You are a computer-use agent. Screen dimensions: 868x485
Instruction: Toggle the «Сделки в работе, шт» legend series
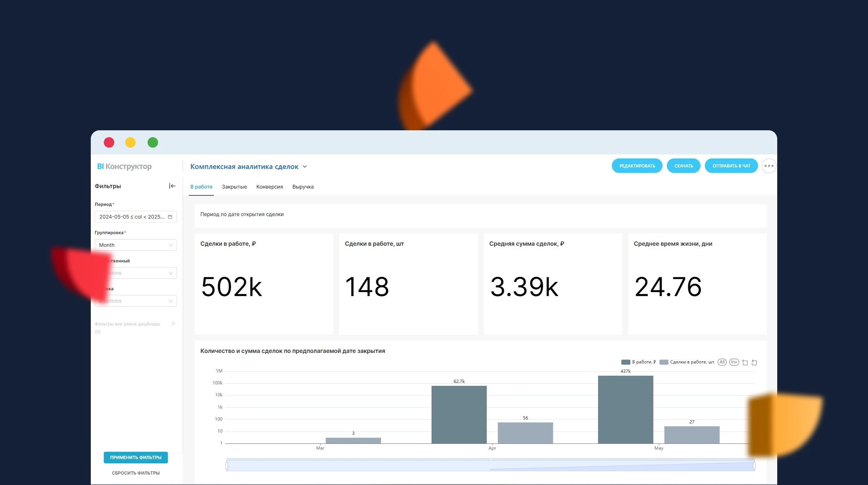coord(687,362)
